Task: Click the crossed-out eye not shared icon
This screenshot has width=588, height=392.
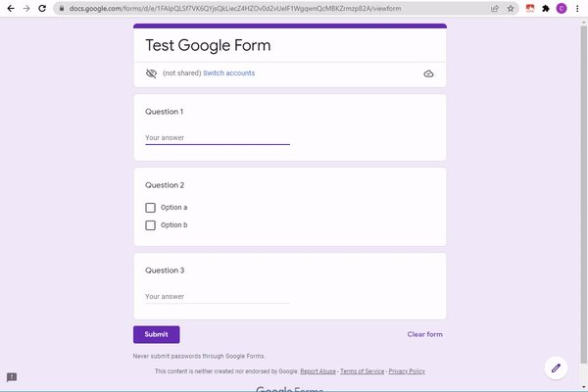Action: point(151,73)
